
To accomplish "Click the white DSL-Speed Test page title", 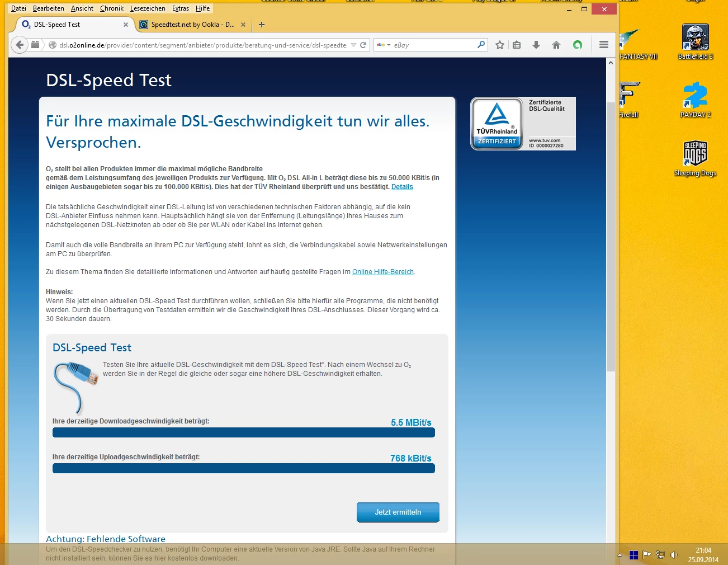I will point(108,80).
